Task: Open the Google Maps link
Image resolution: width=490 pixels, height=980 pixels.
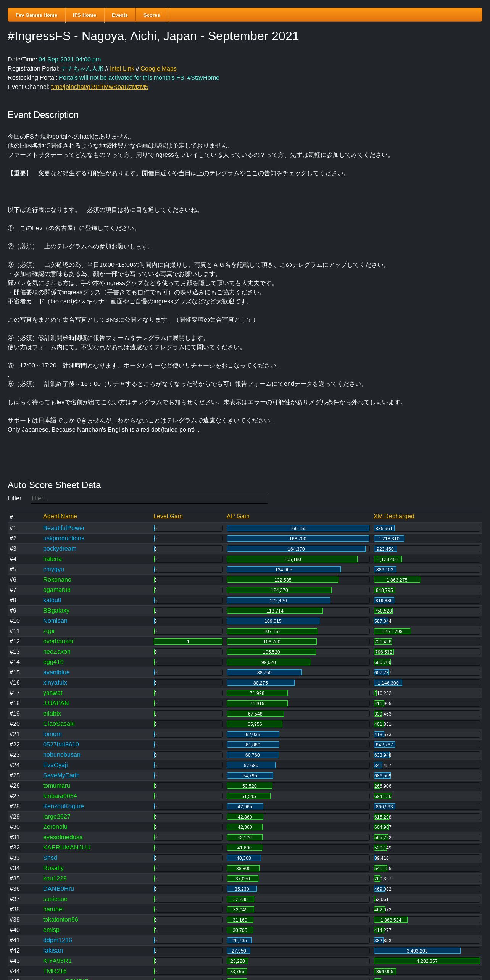Action: [x=158, y=69]
